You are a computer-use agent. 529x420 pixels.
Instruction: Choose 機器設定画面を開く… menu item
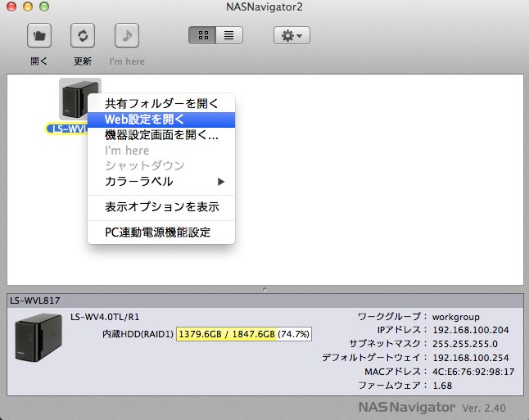161,135
